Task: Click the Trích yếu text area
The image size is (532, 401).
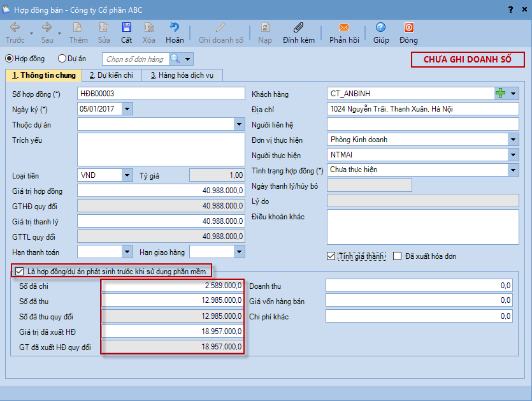Action: 161,149
